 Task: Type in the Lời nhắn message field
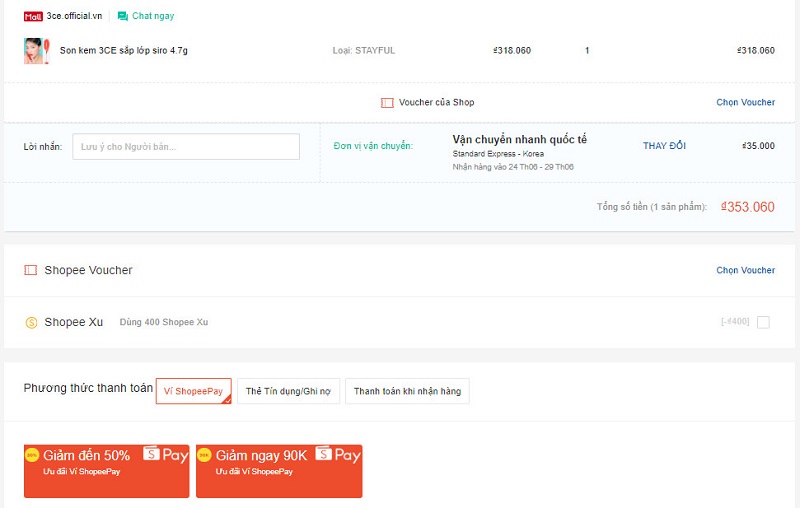(x=186, y=147)
